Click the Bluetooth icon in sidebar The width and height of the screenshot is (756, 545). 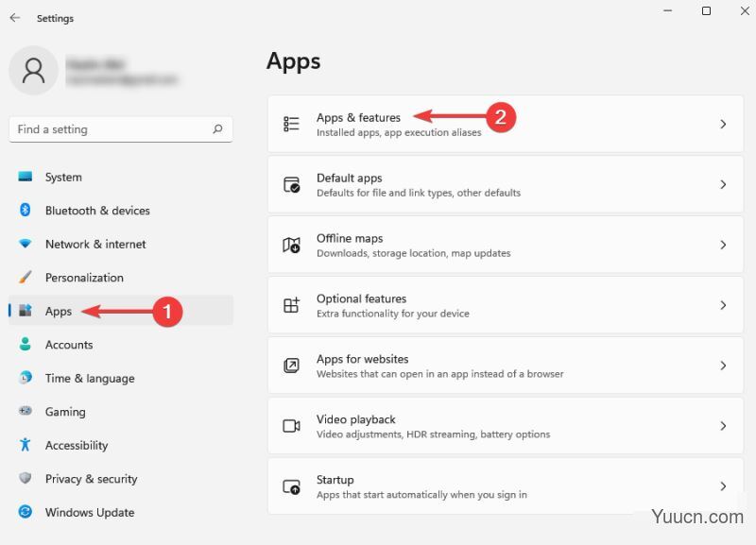26,210
